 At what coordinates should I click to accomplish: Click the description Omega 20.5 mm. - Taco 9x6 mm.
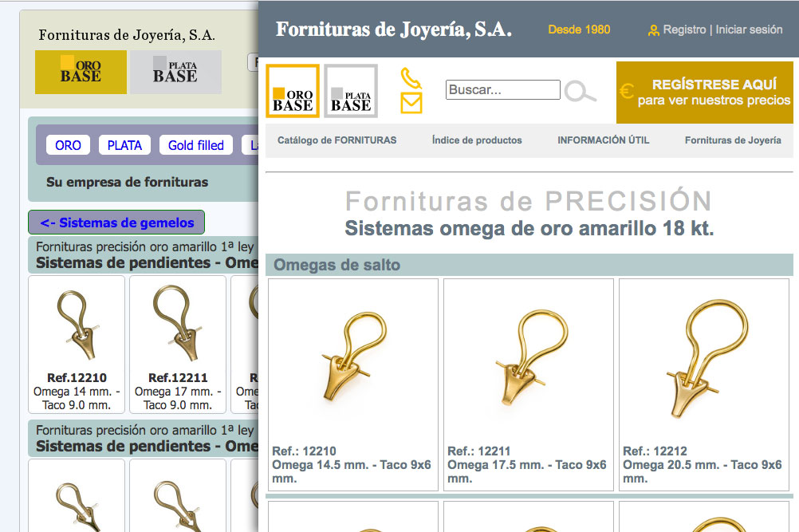pos(703,471)
